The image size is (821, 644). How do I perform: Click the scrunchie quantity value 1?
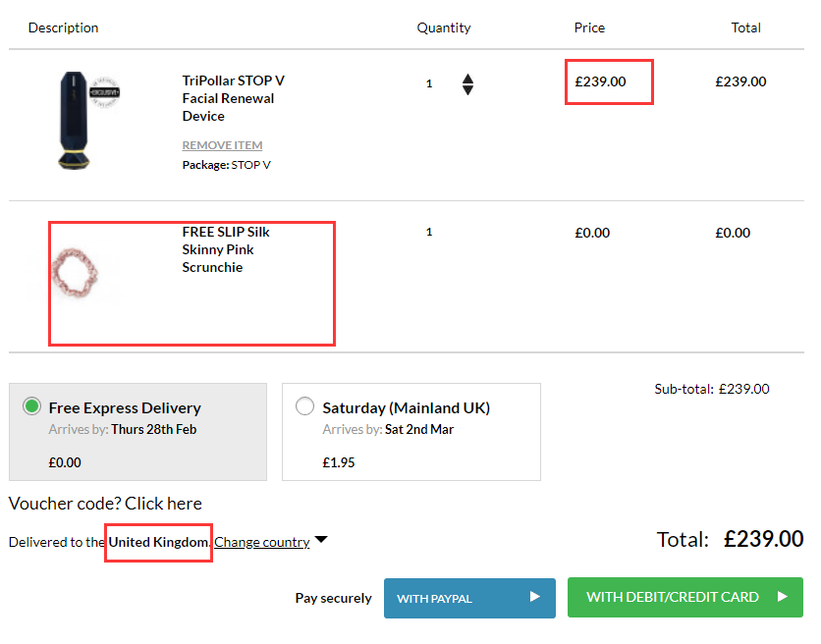tap(429, 232)
